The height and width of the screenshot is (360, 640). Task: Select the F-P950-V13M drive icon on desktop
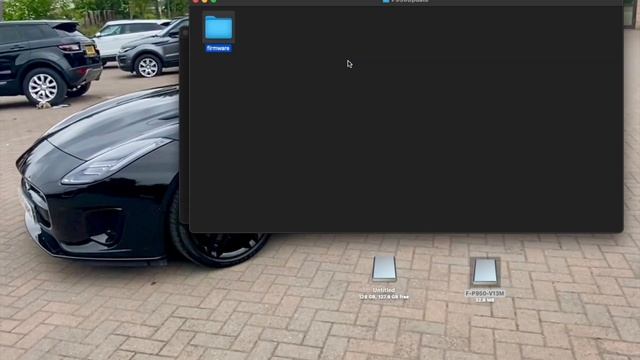pos(485,271)
